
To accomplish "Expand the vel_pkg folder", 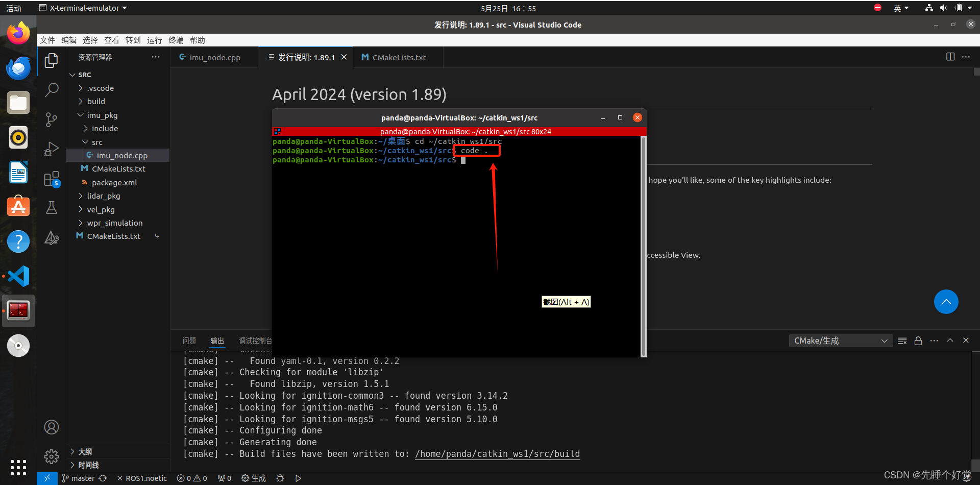I will 118,209.
